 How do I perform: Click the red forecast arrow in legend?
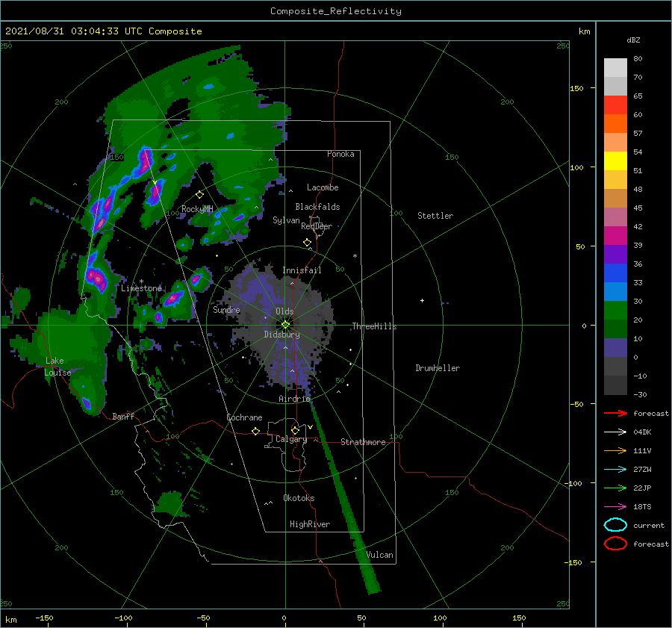tap(615, 413)
